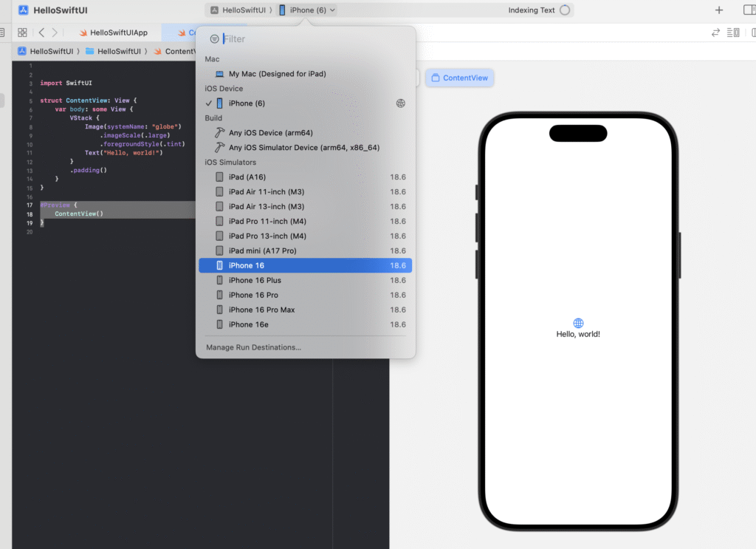This screenshot has height=549, width=756.
Task: Select the highlighted iPhone 16 simulator
Action: [305, 265]
